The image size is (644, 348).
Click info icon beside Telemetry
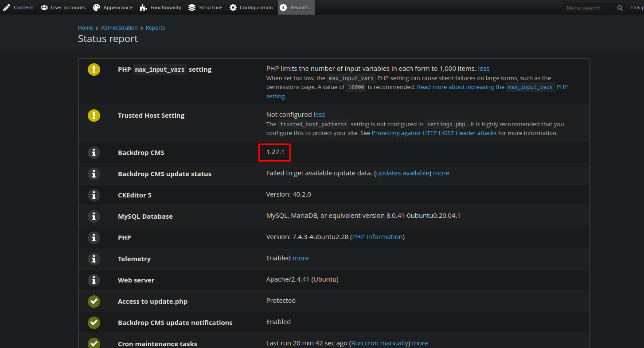tap(94, 259)
